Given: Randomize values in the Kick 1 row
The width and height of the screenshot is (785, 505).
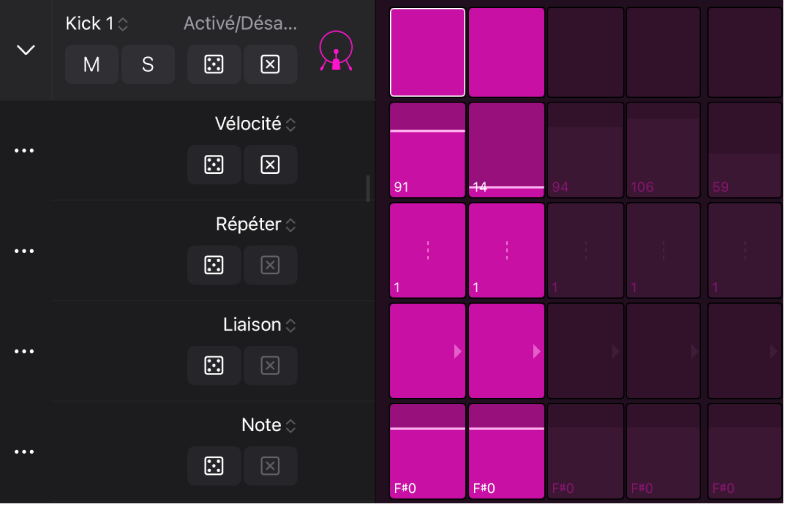Looking at the screenshot, I should click(214, 65).
